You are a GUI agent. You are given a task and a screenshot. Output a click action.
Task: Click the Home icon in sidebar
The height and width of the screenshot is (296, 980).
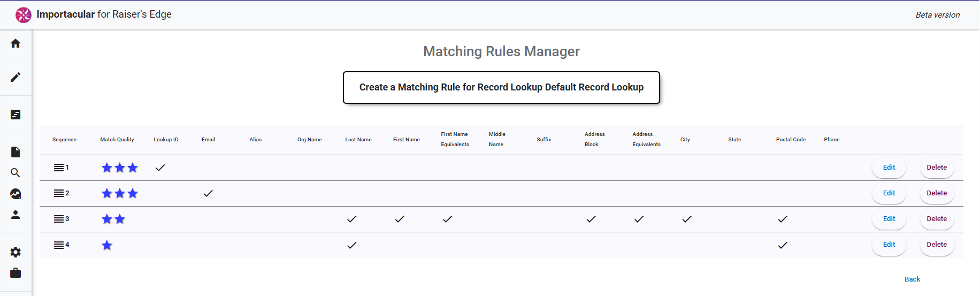pyautogui.click(x=16, y=43)
